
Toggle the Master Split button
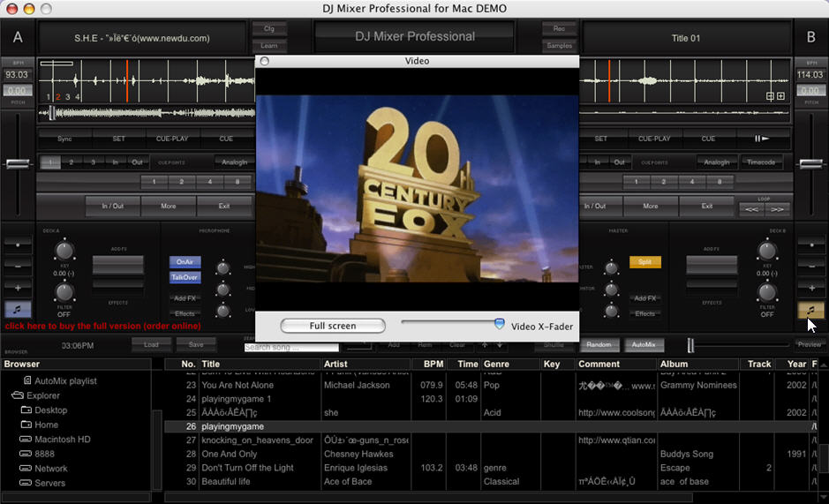coord(645,262)
